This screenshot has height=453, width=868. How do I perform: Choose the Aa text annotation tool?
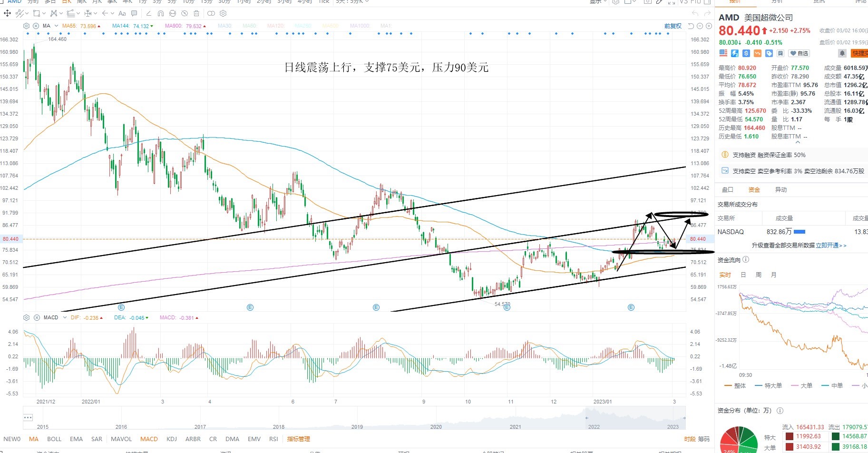122,13
